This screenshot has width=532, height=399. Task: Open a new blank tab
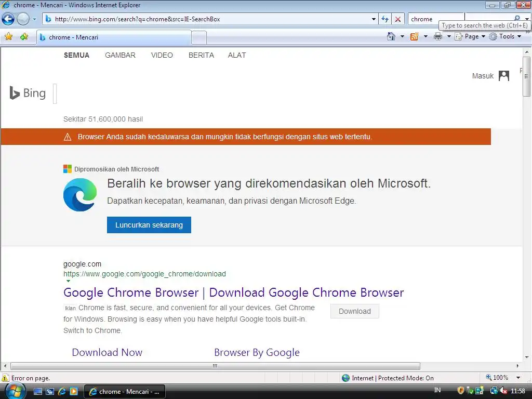pos(199,37)
